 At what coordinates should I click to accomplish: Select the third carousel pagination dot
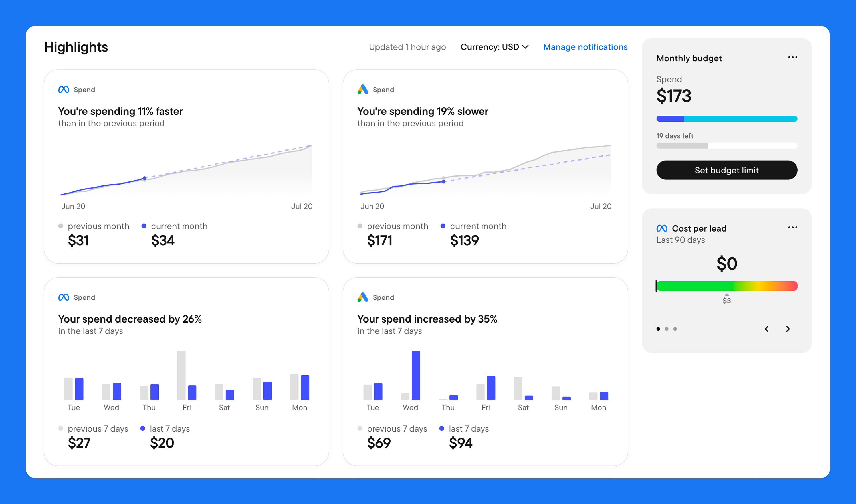[x=675, y=329]
